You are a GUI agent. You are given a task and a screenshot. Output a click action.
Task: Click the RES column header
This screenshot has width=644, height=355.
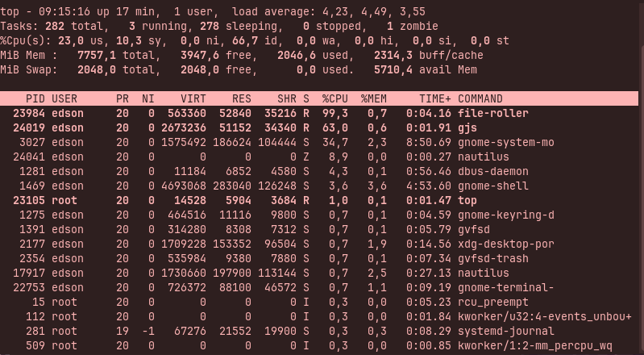[242, 98]
